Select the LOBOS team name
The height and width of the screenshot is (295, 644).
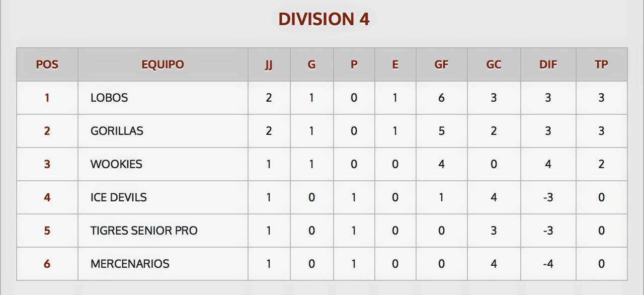[x=109, y=98]
